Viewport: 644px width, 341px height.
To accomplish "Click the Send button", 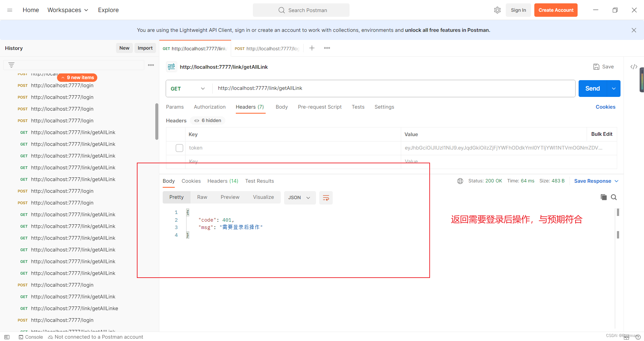I will point(593,89).
